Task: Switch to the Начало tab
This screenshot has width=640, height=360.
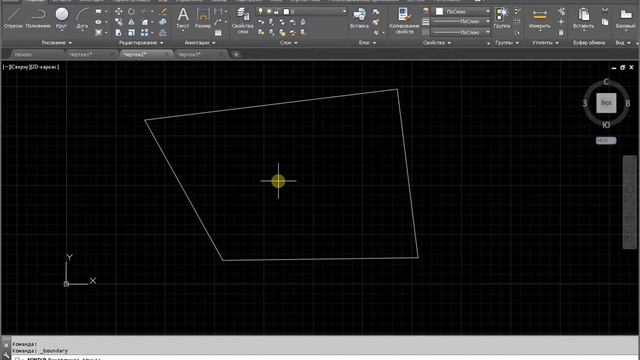Action: [23, 54]
